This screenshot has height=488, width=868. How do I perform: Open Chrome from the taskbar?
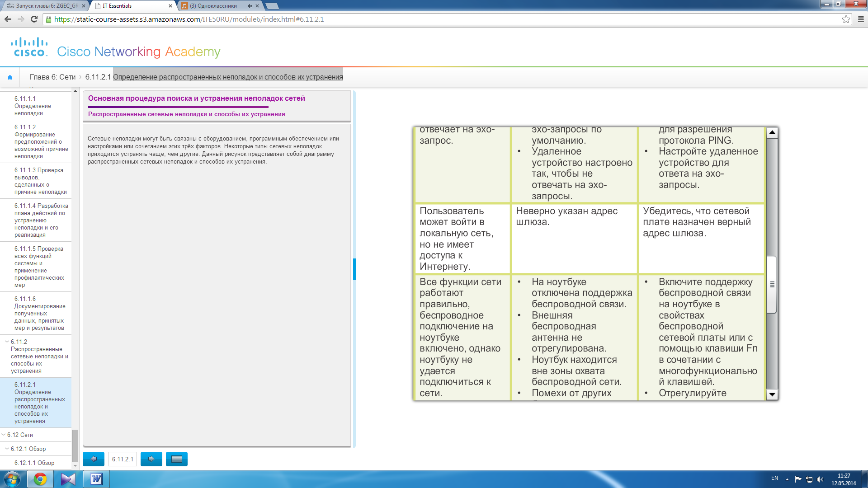(40, 479)
